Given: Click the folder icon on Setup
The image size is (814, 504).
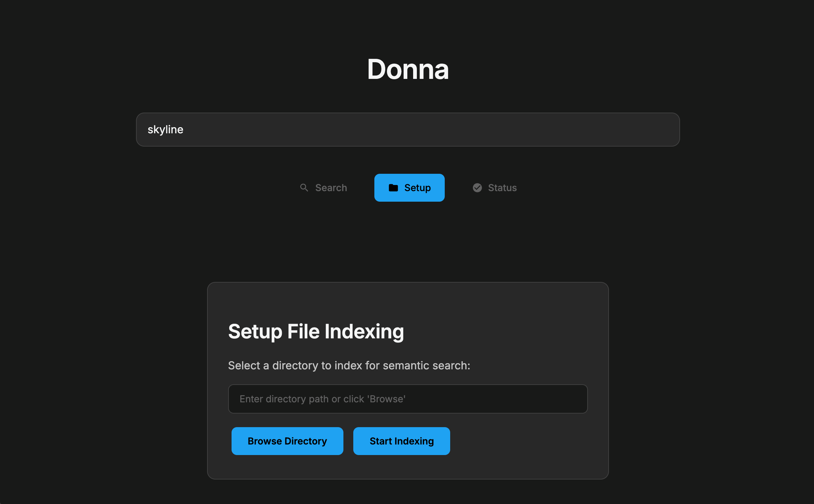Looking at the screenshot, I should 393,188.
